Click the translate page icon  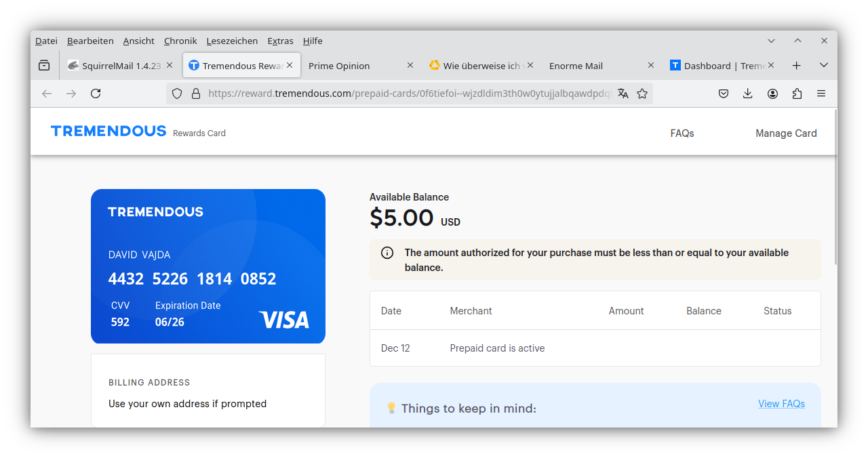(x=623, y=93)
